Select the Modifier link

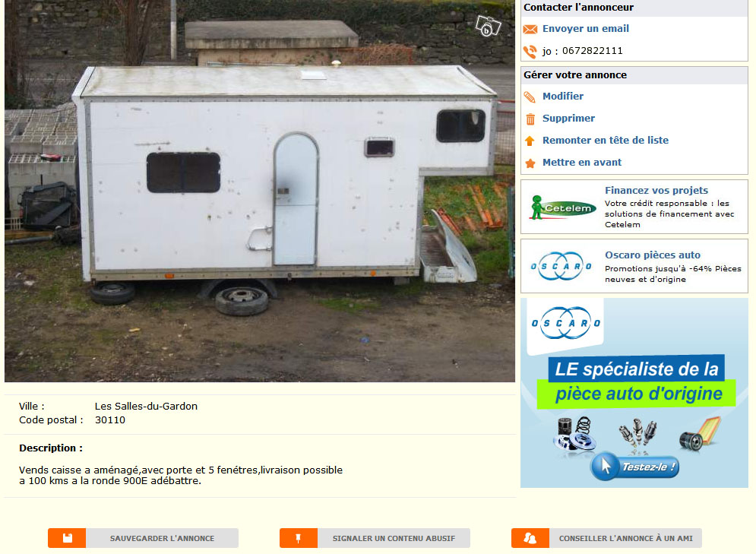click(563, 96)
